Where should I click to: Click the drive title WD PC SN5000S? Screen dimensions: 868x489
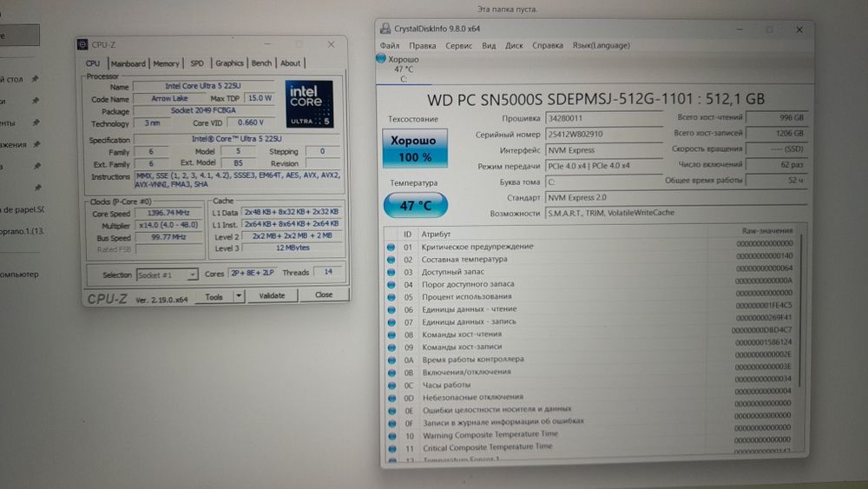(x=595, y=99)
